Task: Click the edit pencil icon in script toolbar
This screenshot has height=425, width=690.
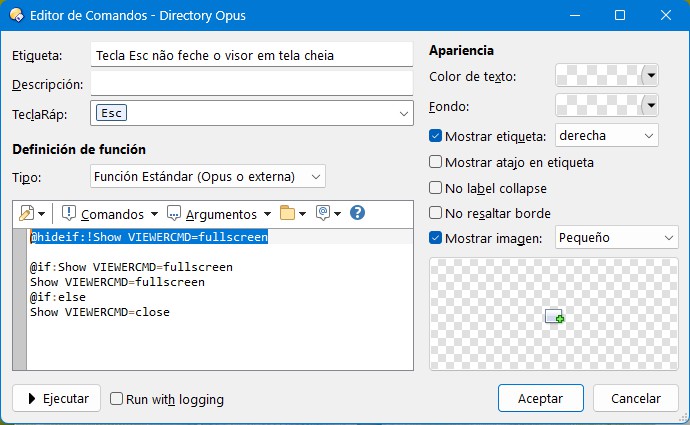Action: [26, 214]
